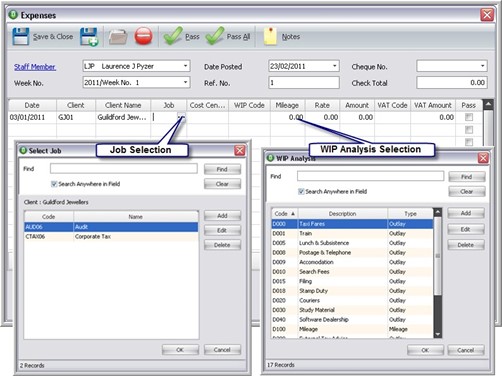Click OK in Select Job dialog

[x=180, y=350]
